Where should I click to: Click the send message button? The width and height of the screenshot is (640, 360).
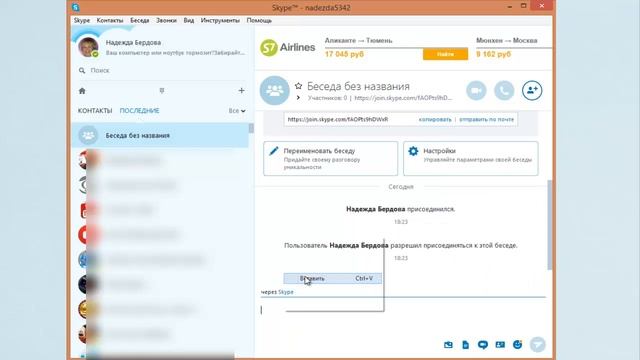pos(538,344)
